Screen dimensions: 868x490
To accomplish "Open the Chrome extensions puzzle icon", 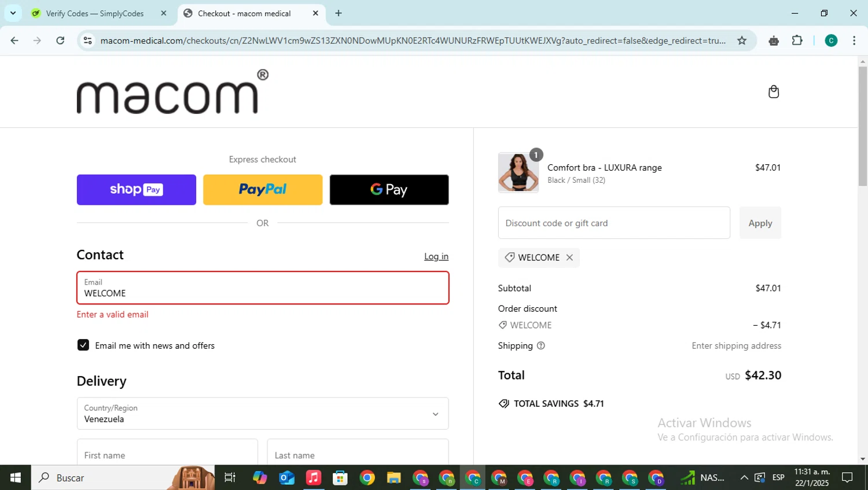I will coord(797,40).
